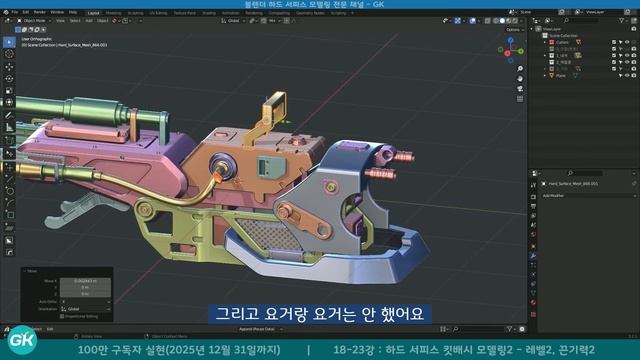This screenshot has width=640, height=360.
Task: Toggle the camera view gizmo
Action: click(520, 89)
